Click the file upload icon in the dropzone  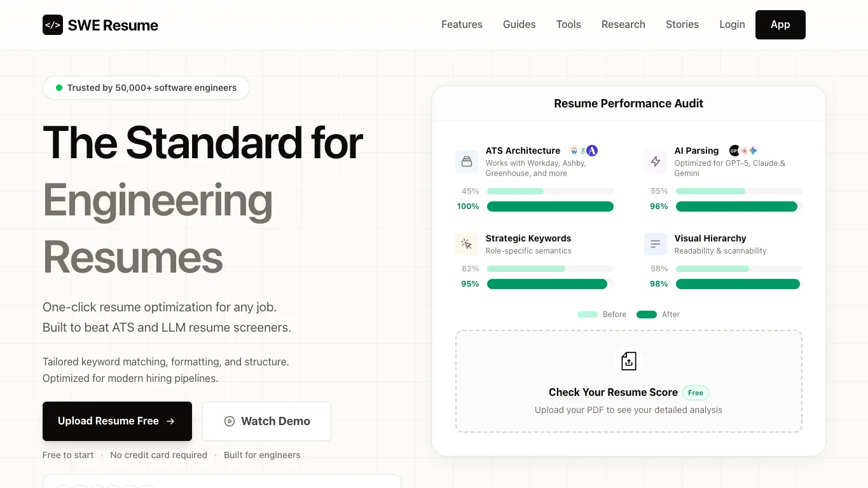[x=628, y=361]
